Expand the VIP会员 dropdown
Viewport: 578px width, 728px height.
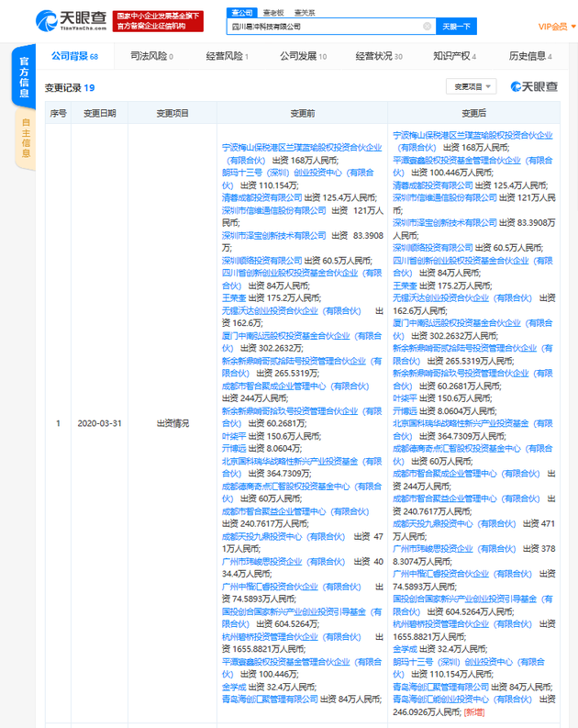pos(557,27)
